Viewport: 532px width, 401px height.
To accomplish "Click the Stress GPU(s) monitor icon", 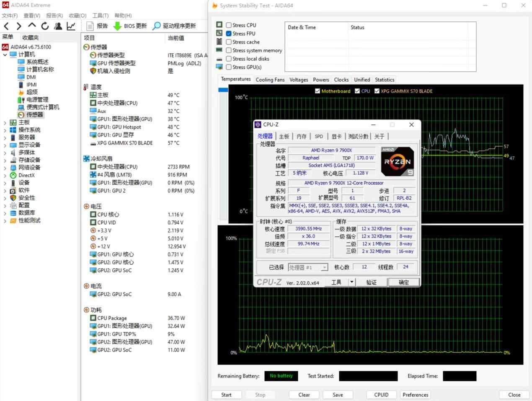I will 219,67.
